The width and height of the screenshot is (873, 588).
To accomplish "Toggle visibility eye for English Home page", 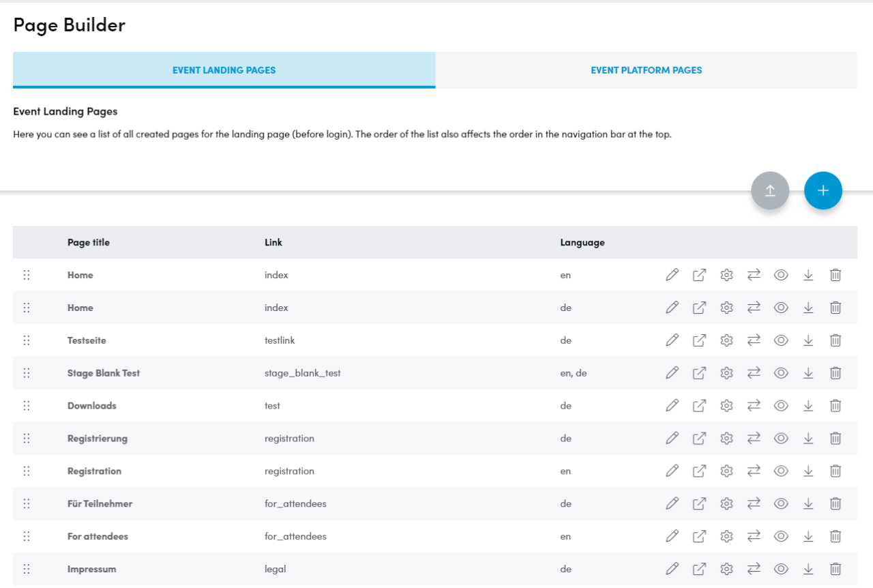I will [781, 275].
